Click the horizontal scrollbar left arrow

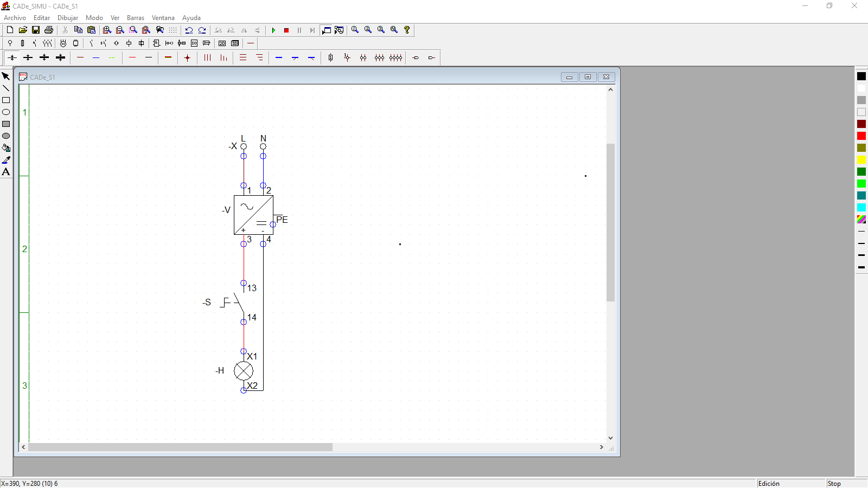(x=23, y=447)
